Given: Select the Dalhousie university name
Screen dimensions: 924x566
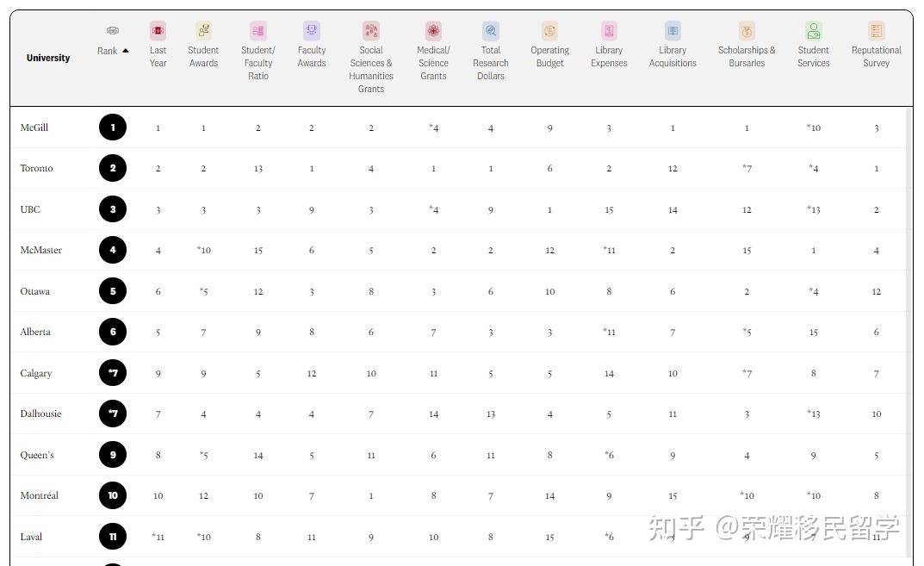Looking at the screenshot, I should pyautogui.click(x=40, y=414).
